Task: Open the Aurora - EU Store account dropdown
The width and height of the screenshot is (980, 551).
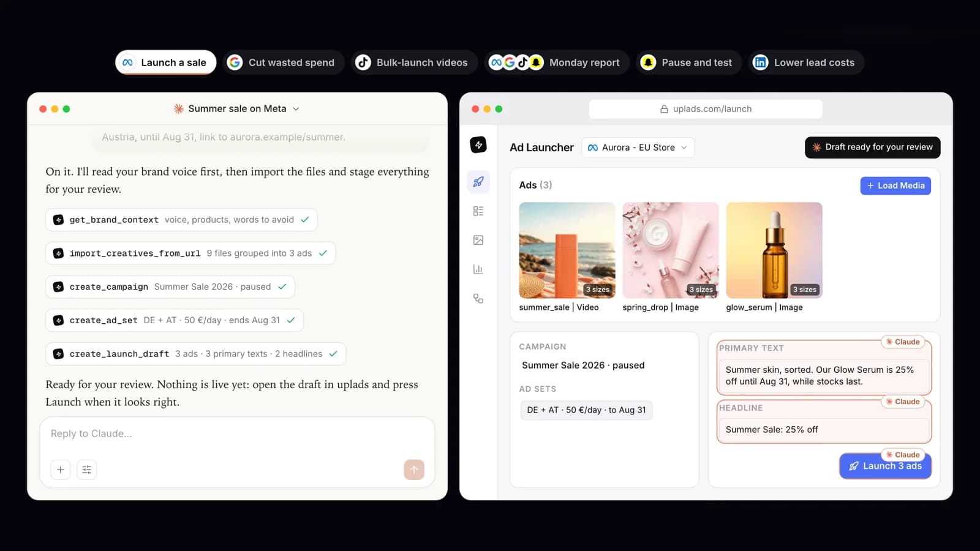Action: point(638,148)
